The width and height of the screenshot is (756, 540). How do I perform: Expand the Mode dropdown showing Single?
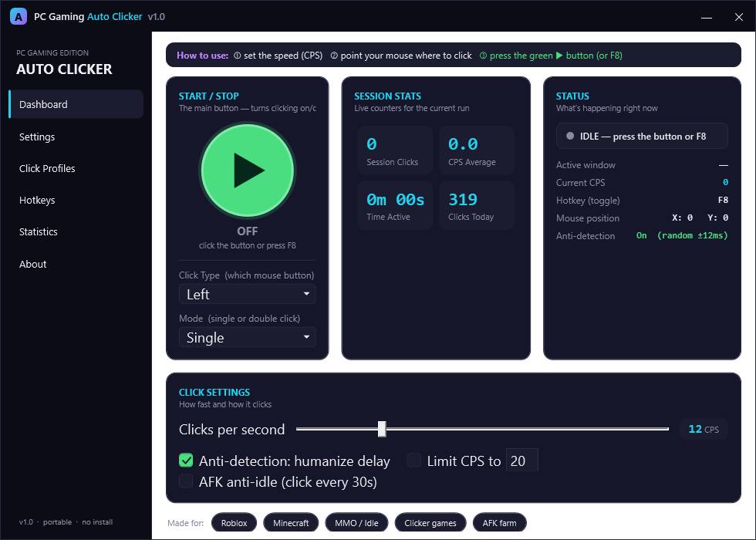(248, 338)
